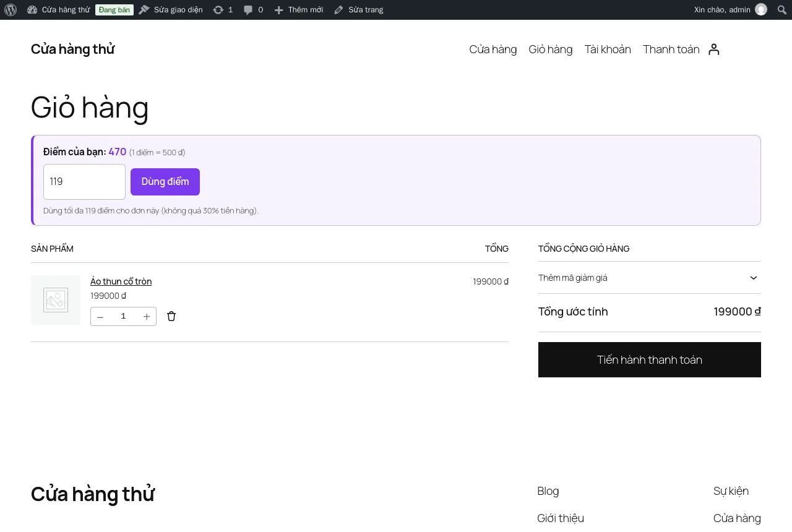This screenshot has height=532, width=792.
Task: Increase quantity with plus button
Action: [x=147, y=317]
